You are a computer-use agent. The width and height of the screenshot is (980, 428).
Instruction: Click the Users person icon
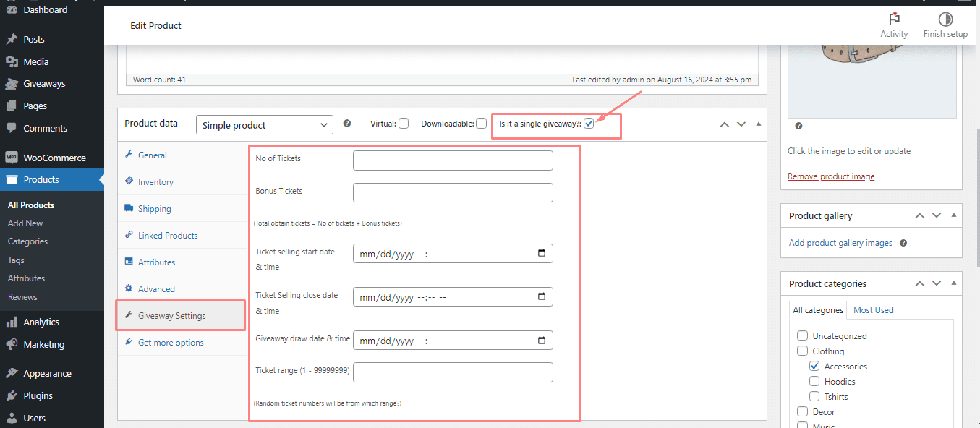(12, 418)
